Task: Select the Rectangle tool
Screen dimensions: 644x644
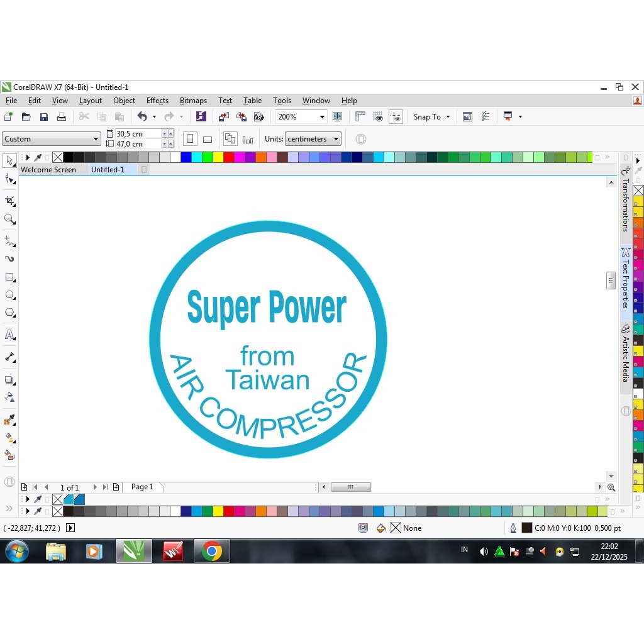Action: [9, 277]
